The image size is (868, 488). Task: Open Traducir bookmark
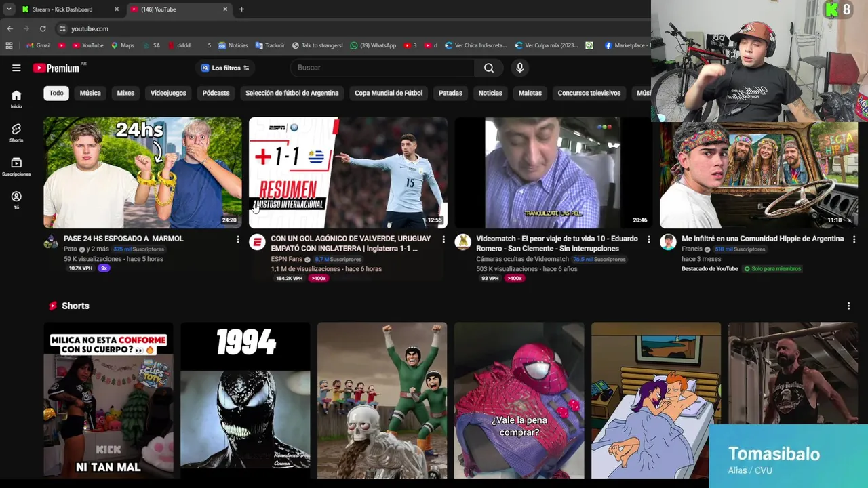point(270,45)
